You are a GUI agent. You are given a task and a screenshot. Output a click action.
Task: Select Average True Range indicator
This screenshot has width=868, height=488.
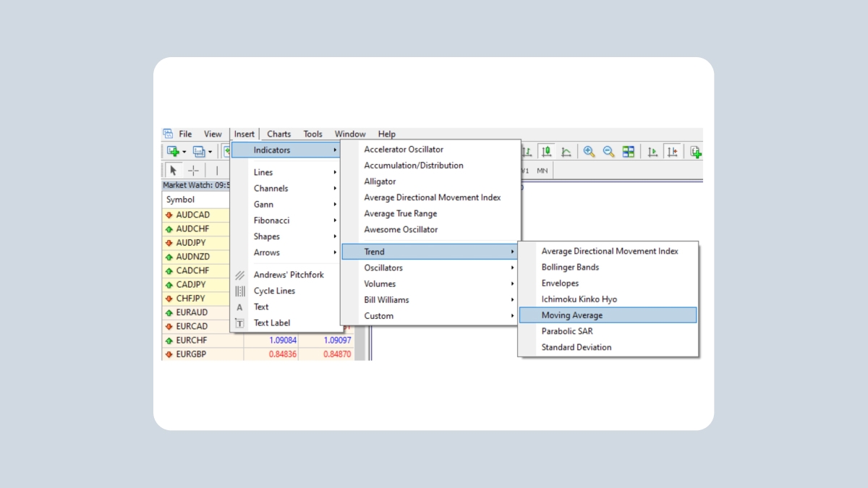click(x=430, y=214)
